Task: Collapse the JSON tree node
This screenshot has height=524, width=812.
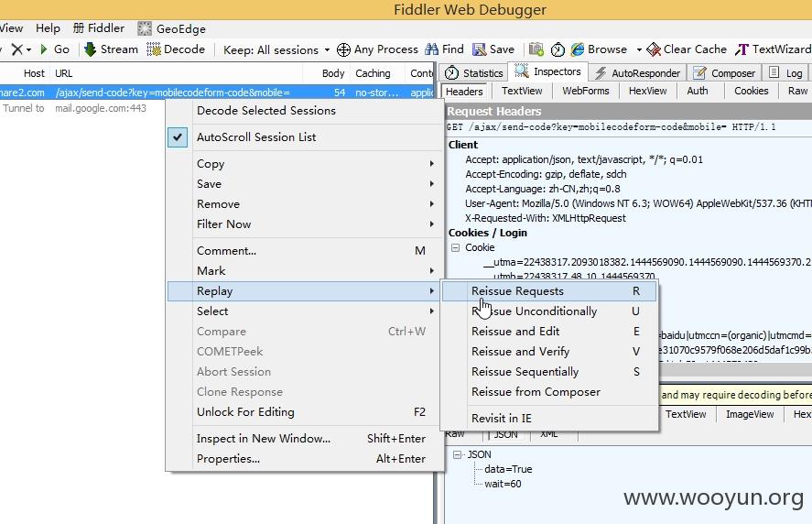Action: [x=457, y=454]
